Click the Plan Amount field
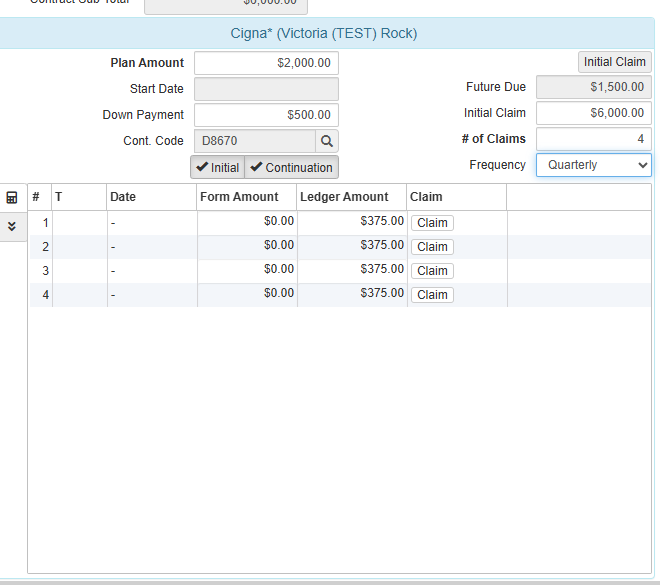 click(266, 63)
